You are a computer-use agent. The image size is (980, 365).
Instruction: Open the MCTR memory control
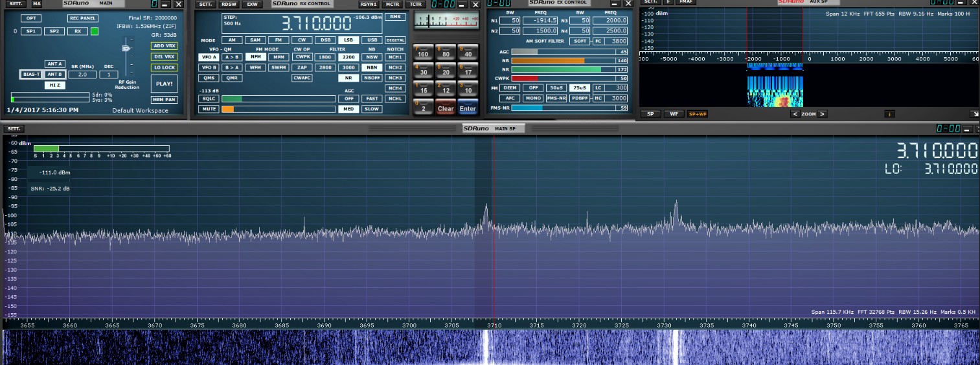[x=393, y=4]
